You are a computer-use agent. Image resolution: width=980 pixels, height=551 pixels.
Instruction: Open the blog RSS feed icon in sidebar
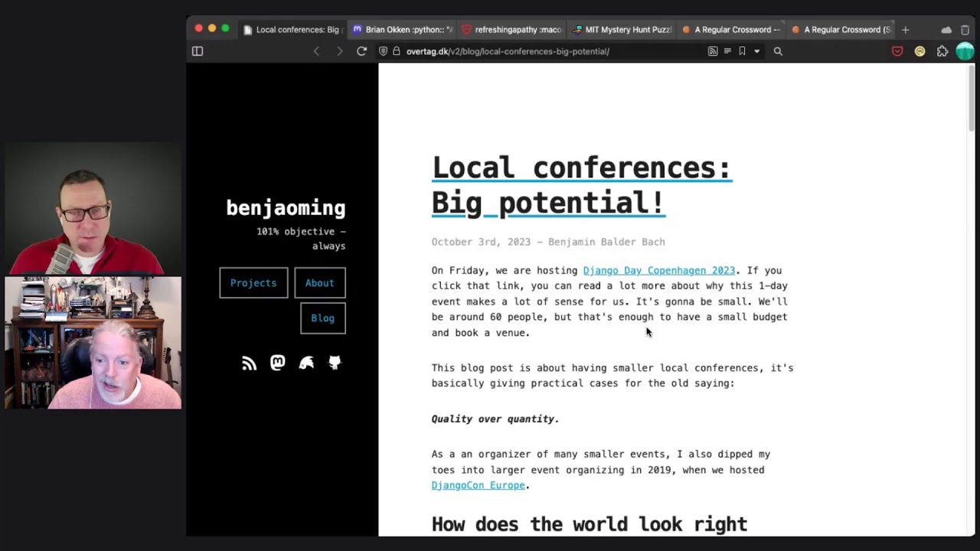(x=249, y=364)
